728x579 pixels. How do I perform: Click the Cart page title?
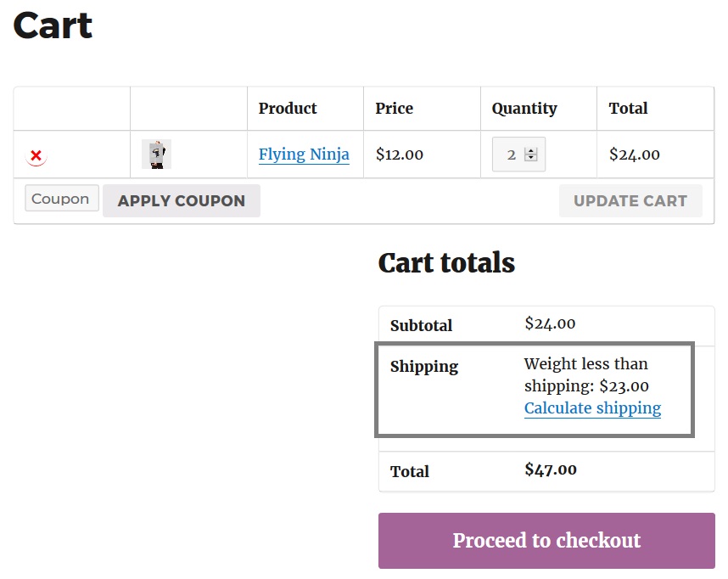pyautogui.click(x=52, y=26)
